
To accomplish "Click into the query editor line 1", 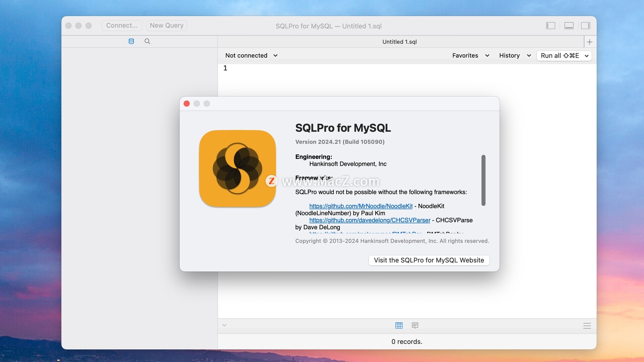I will [x=407, y=68].
